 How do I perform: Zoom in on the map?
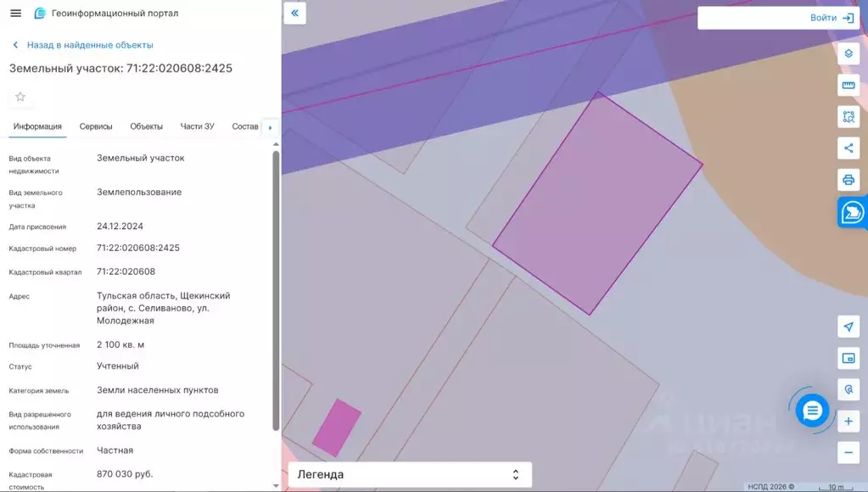tap(848, 421)
